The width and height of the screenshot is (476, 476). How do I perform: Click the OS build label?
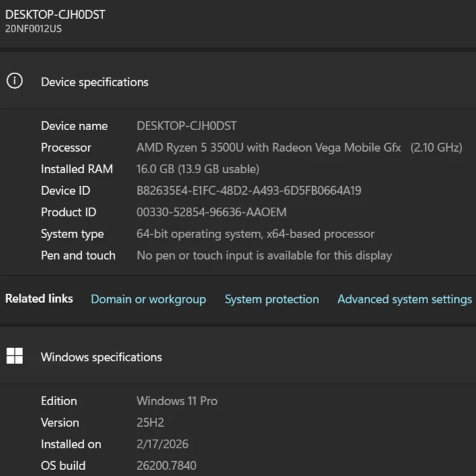tap(63, 466)
